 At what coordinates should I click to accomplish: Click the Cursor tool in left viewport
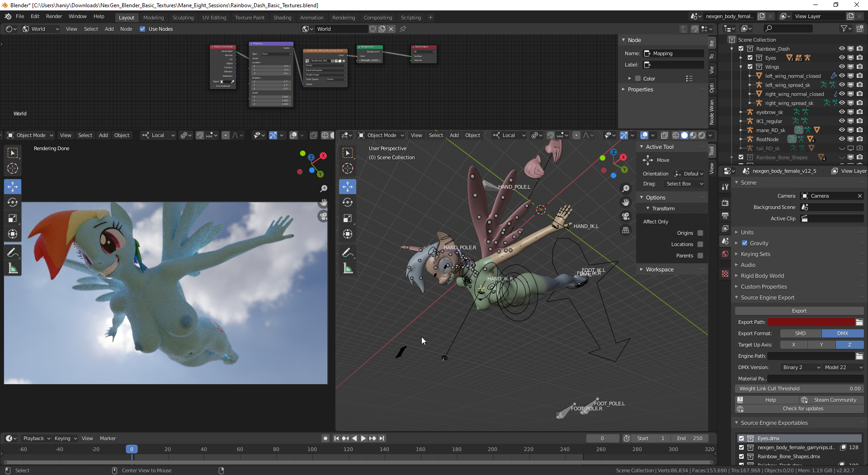tap(13, 169)
